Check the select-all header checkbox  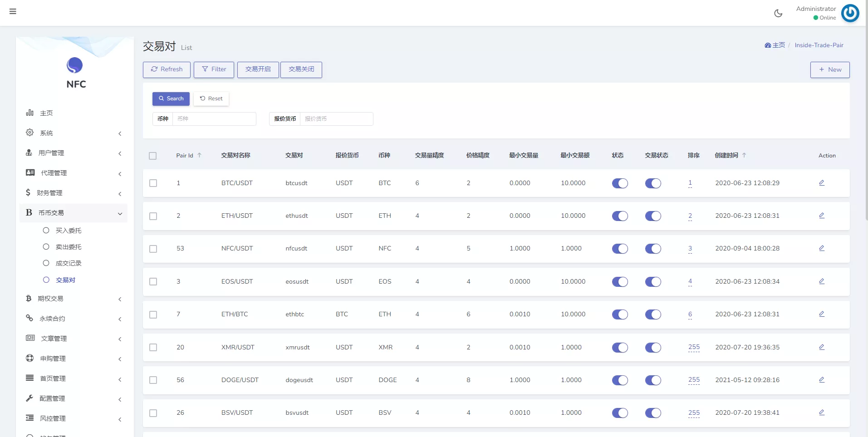tap(153, 156)
